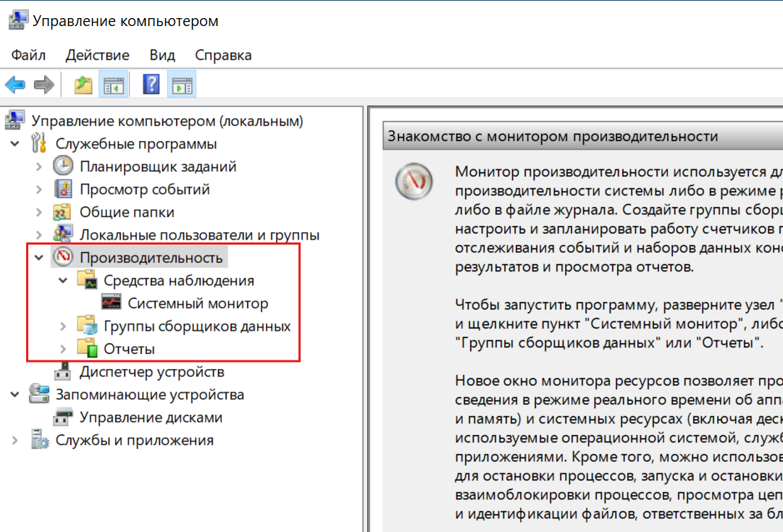Open the Справка menu
Viewport: 783px width, 532px height.
pyautogui.click(x=223, y=55)
